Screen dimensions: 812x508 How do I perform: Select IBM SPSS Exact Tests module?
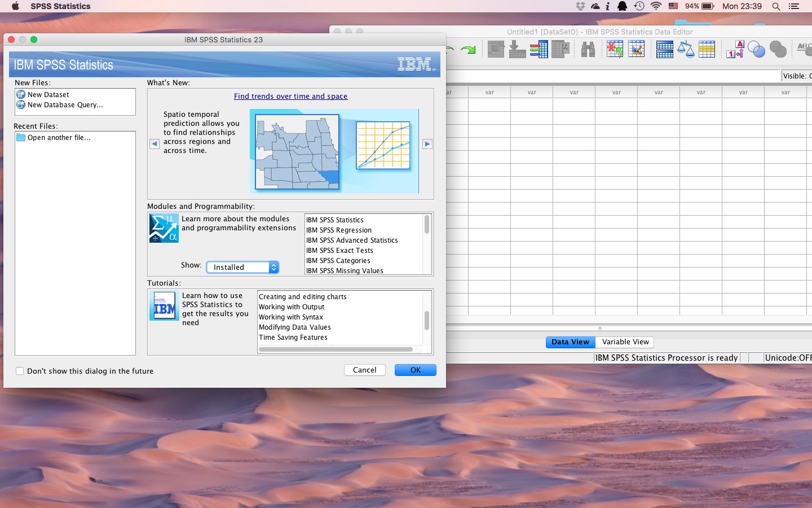tap(339, 251)
